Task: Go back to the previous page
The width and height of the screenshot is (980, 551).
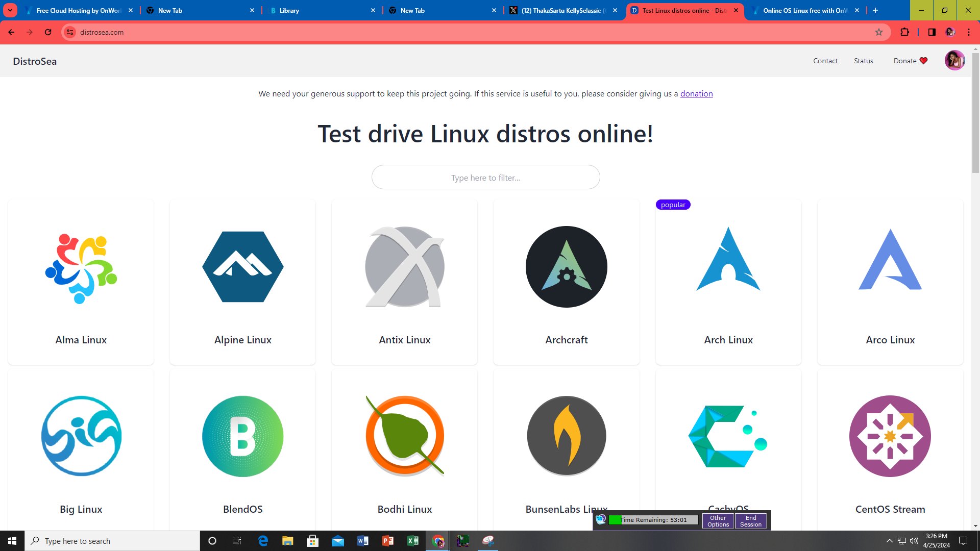Action: pyautogui.click(x=11, y=32)
